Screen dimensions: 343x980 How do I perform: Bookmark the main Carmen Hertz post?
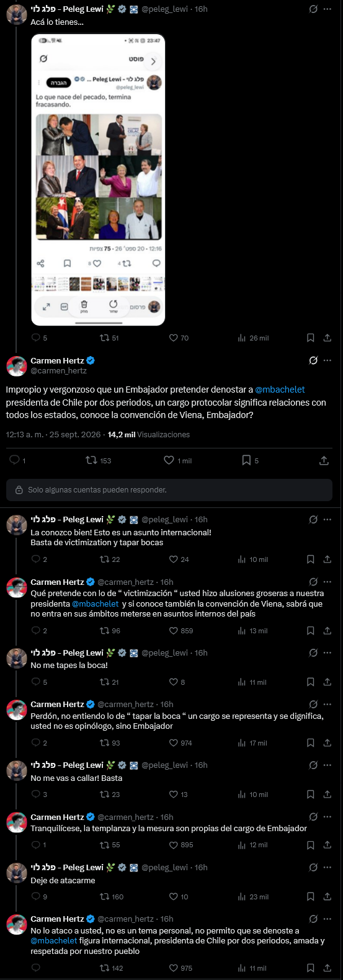(x=246, y=460)
